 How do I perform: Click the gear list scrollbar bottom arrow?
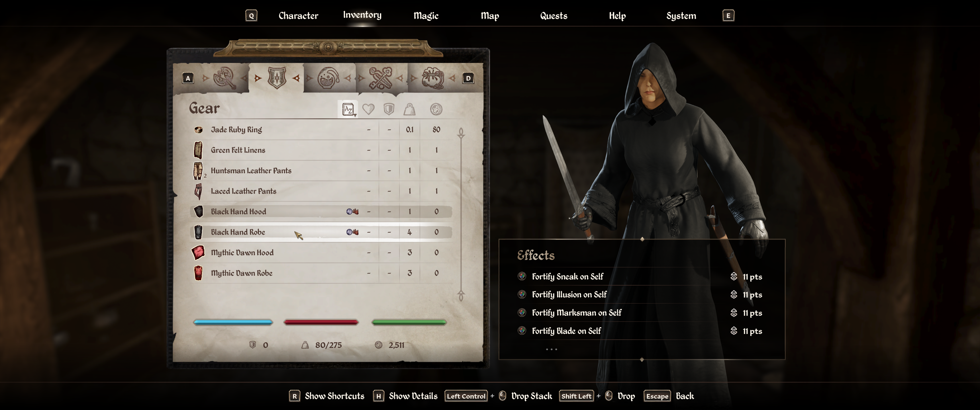coord(461,296)
